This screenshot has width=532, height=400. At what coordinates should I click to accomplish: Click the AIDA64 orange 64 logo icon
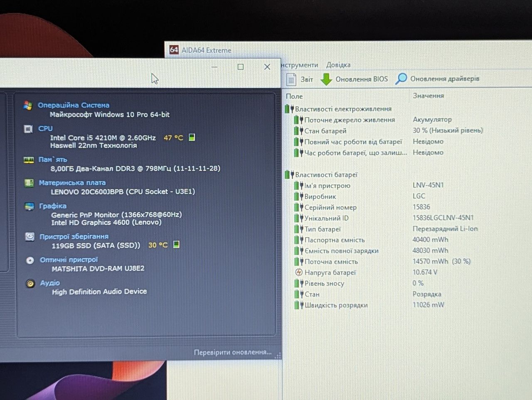pyautogui.click(x=174, y=50)
